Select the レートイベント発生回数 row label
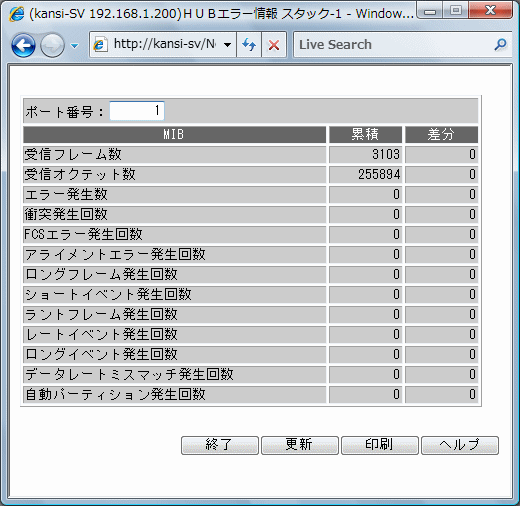The height and width of the screenshot is (506, 520). tap(101, 334)
